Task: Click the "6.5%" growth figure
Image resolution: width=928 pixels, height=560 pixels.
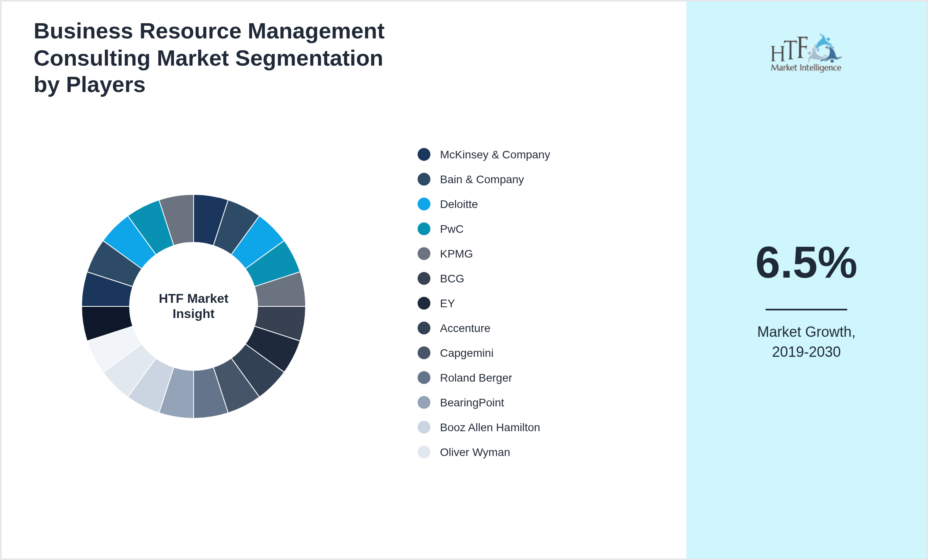Action: (806, 262)
